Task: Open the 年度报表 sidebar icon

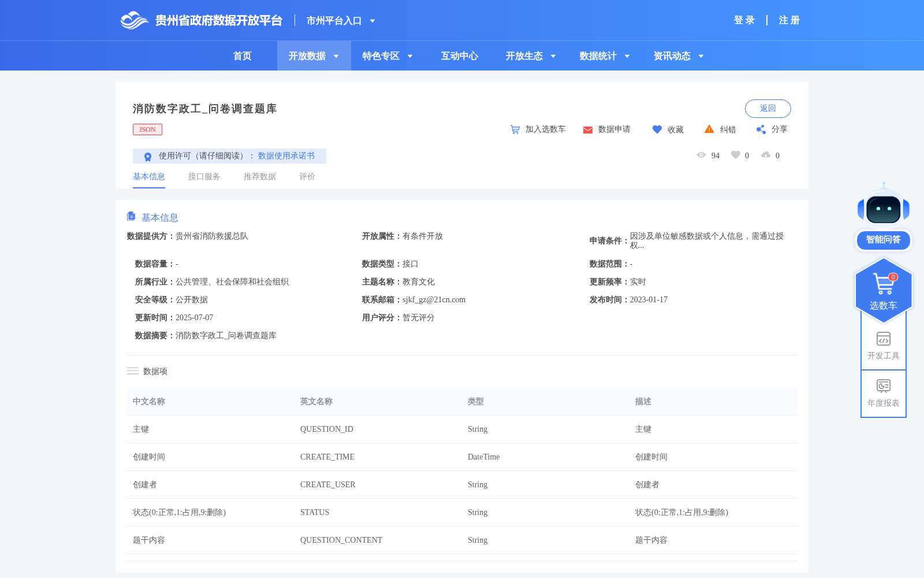Action: [884, 386]
